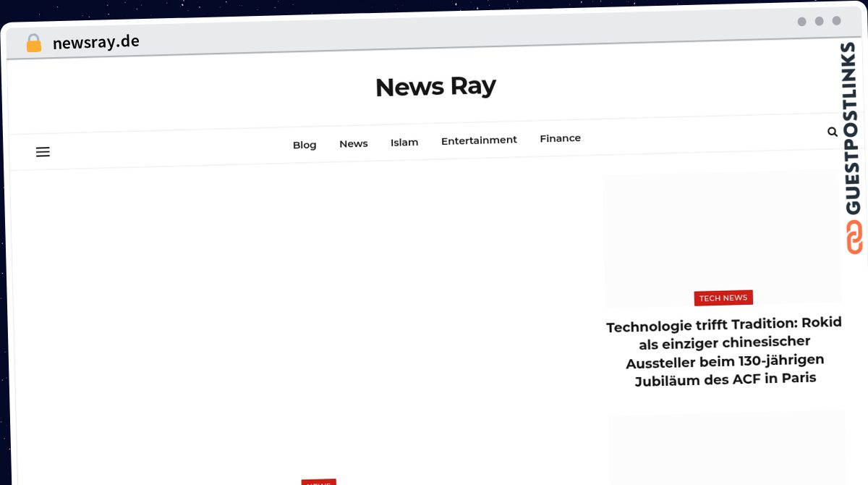Click the newsray.de address bar
The height and width of the screenshot is (485, 868).
(96, 42)
